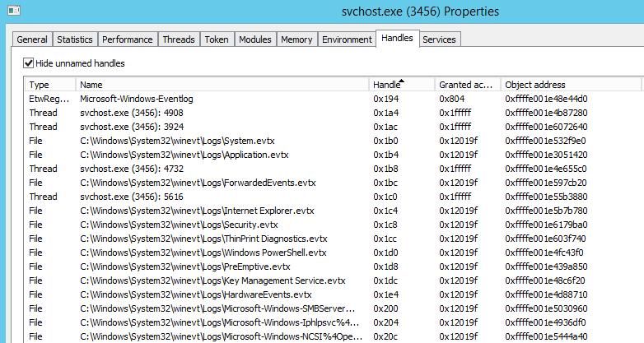
Task: Select the PreEmptive.evtx file handle
Action: click(x=334, y=267)
